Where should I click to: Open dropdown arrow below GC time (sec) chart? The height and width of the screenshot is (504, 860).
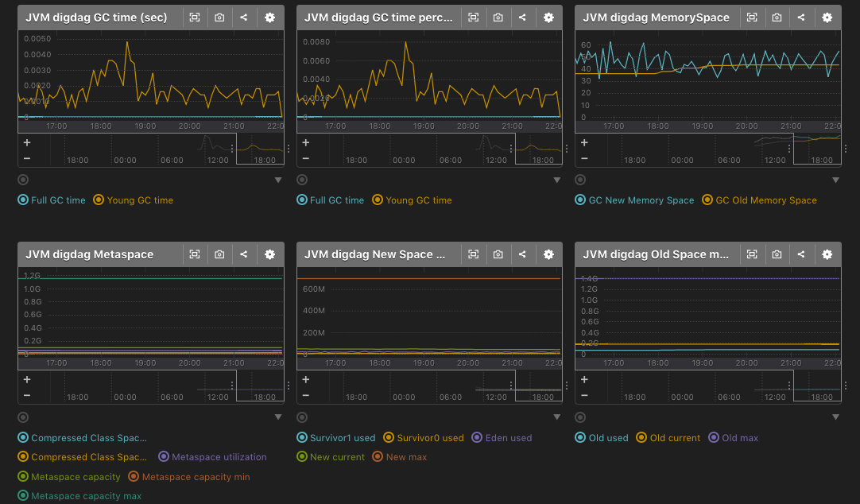pos(278,180)
